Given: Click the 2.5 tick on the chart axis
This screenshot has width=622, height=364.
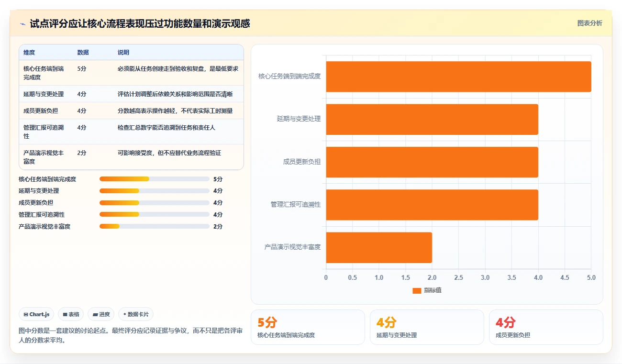Looking at the screenshot, I should point(458,277).
